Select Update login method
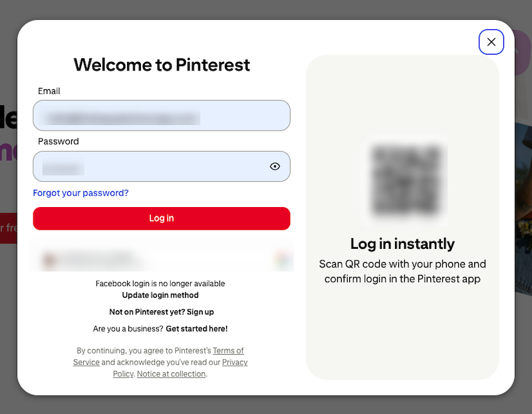The image size is (532, 414). (x=161, y=296)
